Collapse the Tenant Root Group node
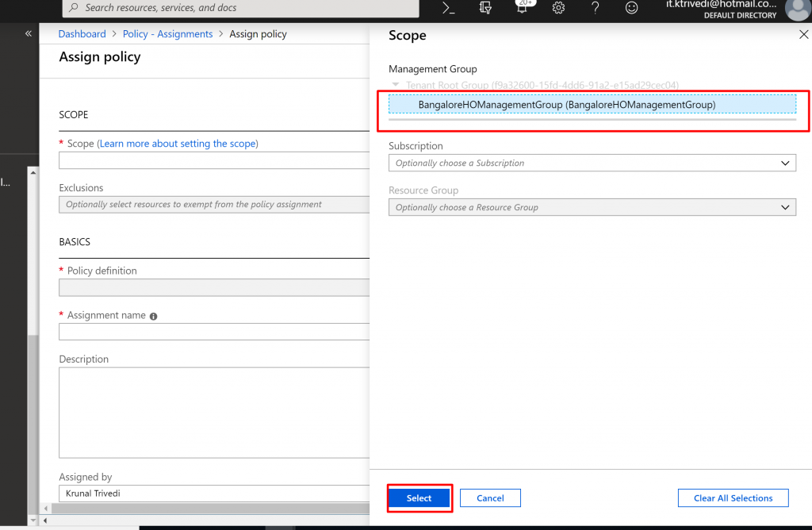This screenshot has height=530, width=812. pyautogui.click(x=396, y=85)
